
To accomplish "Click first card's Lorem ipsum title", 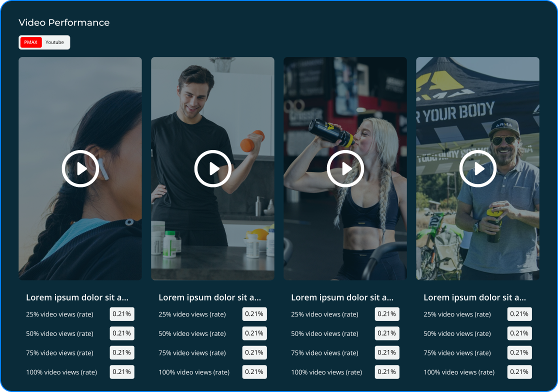I will pos(77,297).
